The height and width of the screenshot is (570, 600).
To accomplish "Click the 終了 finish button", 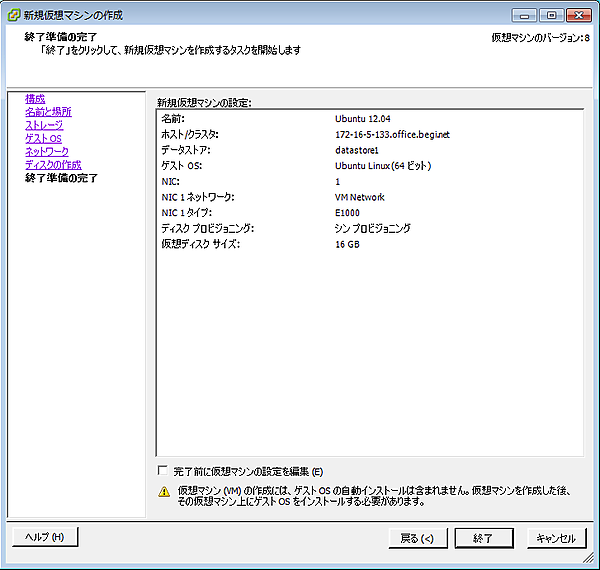I will (484, 538).
